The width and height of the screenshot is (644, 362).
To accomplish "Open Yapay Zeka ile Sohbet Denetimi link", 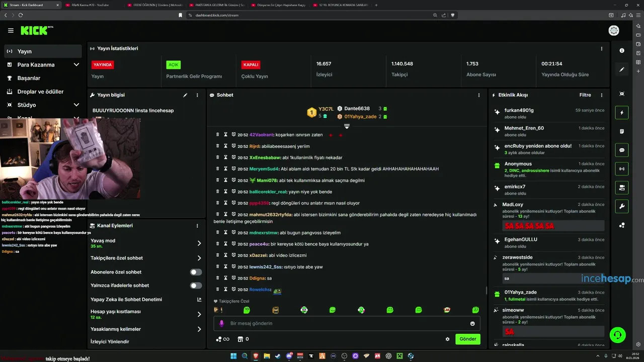I will [x=146, y=300].
